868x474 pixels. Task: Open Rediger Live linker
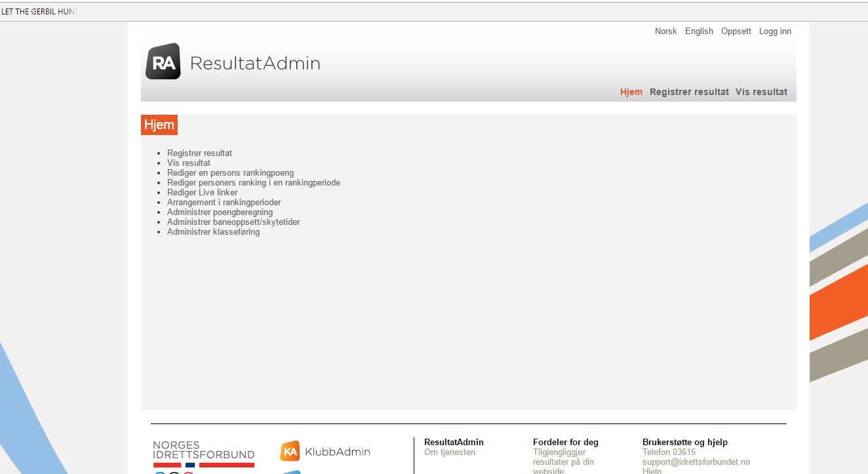coord(203,192)
